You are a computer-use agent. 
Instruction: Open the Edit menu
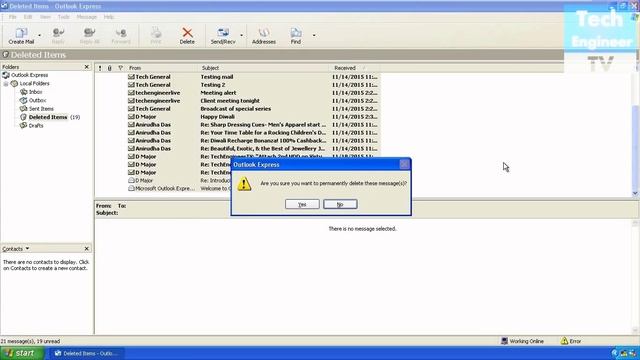coord(28,17)
